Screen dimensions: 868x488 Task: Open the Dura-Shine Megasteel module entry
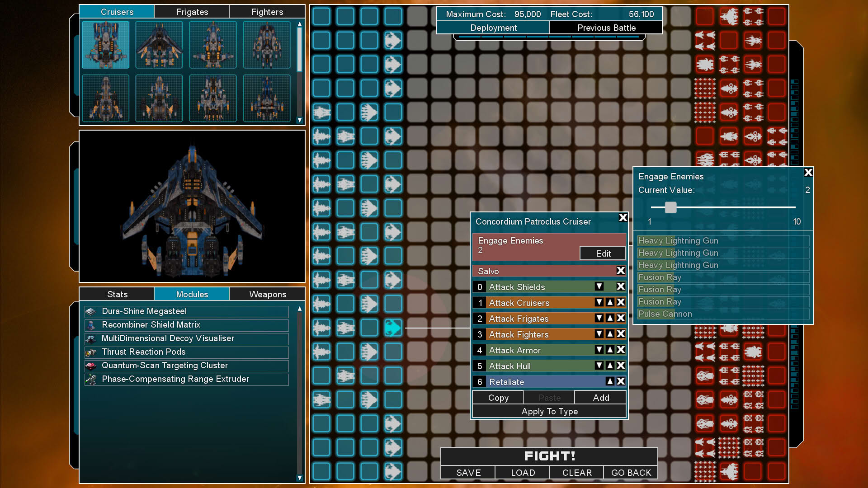click(186, 311)
